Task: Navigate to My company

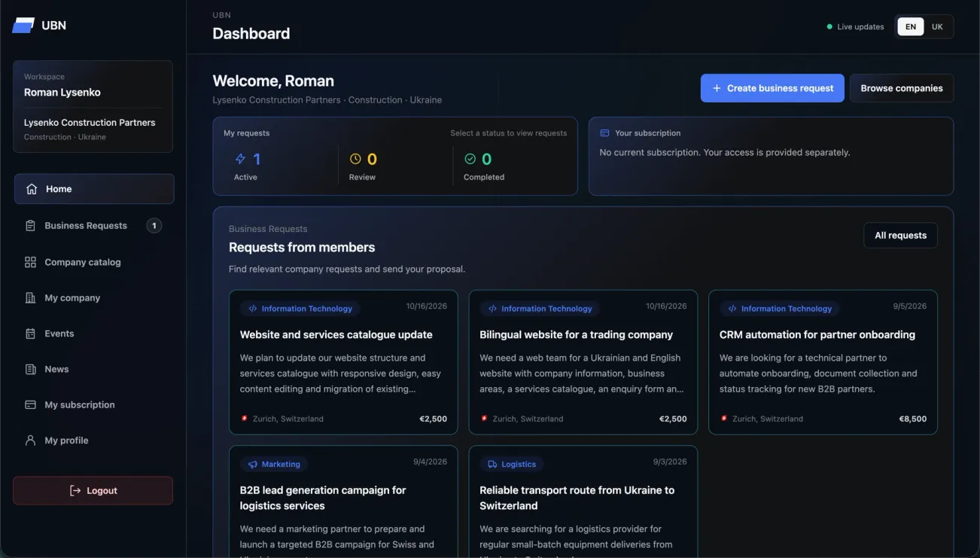Action: [x=94, y=298]
